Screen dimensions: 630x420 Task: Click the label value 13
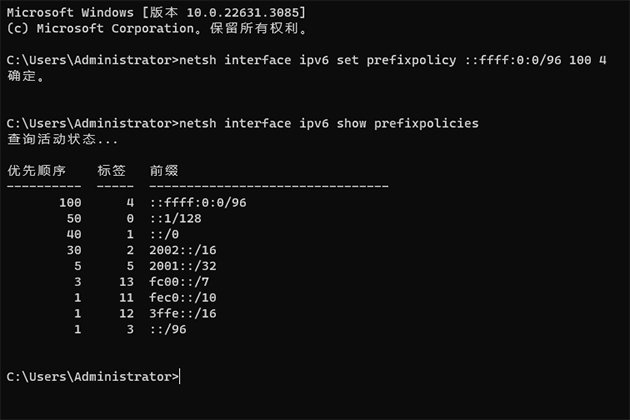(126, 282)
